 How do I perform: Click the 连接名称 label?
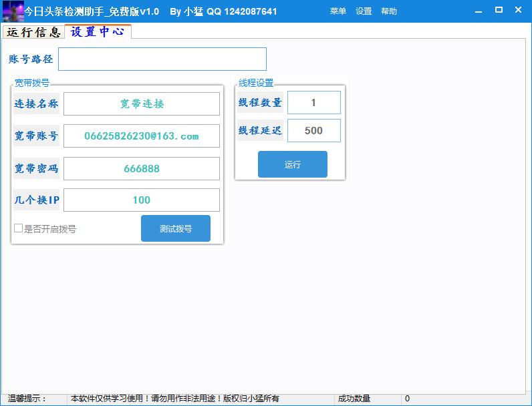tap(36, 104)
